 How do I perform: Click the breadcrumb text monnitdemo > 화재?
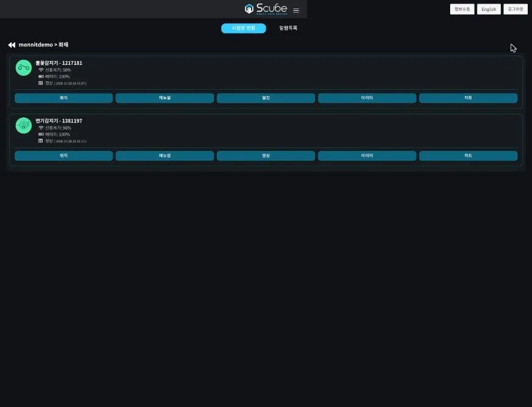43,45
